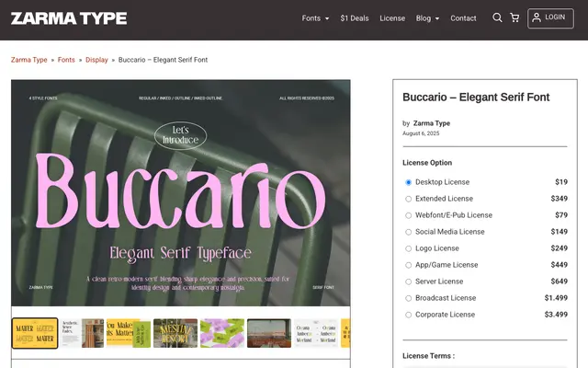Click the $649 Server License price
588x368 pixels.
click(560, 282)
